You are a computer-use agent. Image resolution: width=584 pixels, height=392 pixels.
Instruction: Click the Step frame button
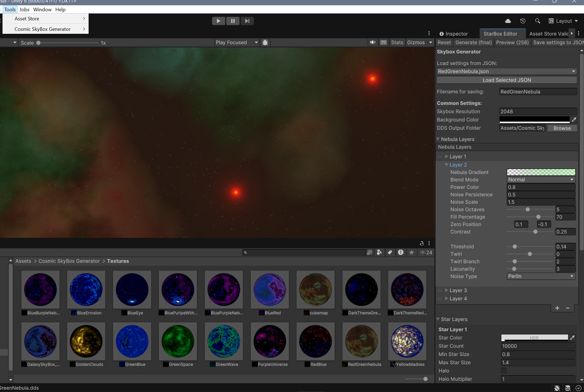tap(247, 21)
